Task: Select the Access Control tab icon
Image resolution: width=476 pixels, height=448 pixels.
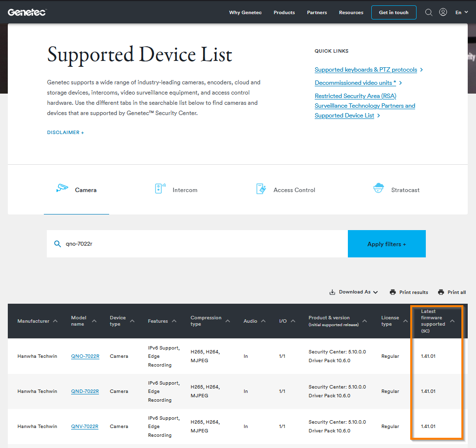Action: pos(261,189)
